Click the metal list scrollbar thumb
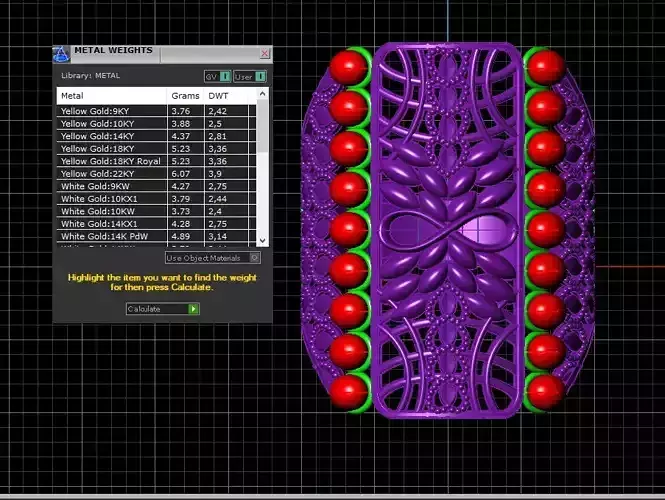 point(263,126)
